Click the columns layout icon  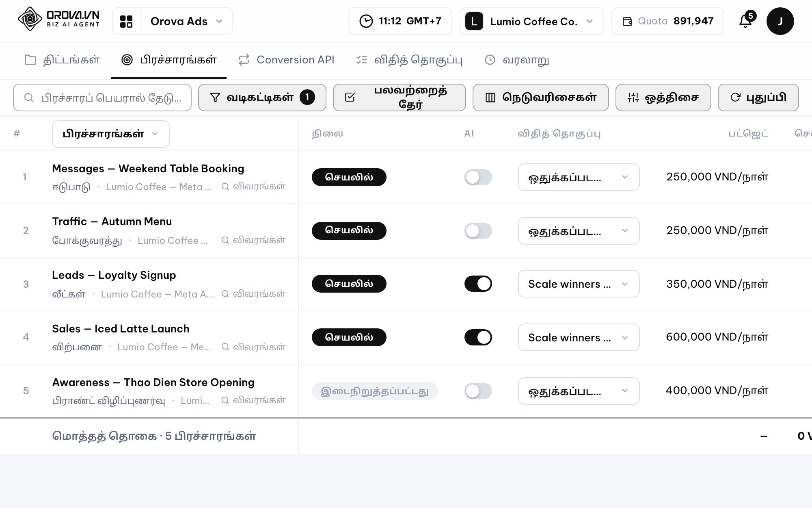pos(490,98)
